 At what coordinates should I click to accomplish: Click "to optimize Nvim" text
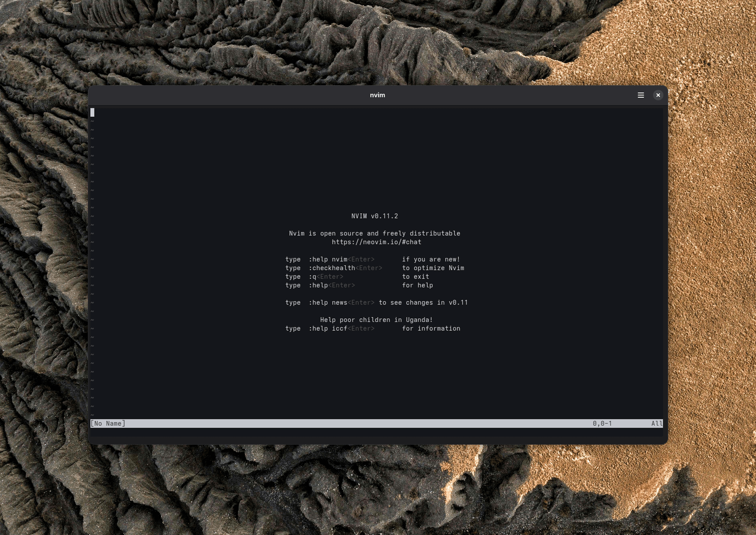tap(433, 268)
